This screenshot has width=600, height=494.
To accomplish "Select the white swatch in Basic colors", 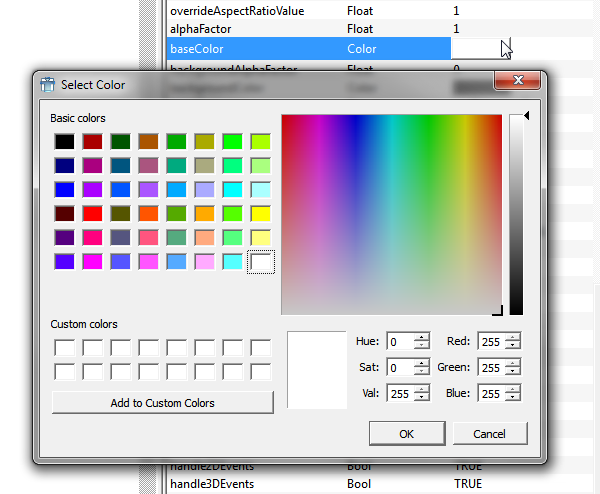I will (260, 262).
